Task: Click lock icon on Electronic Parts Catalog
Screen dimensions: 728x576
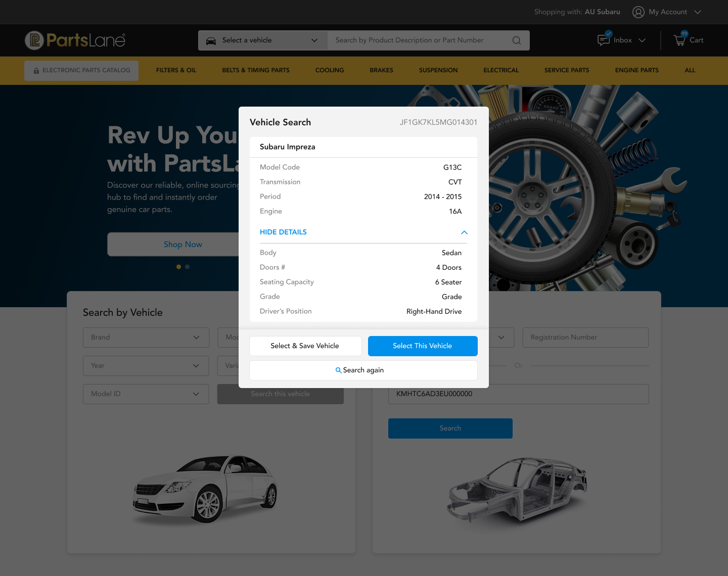Action: 36,71
